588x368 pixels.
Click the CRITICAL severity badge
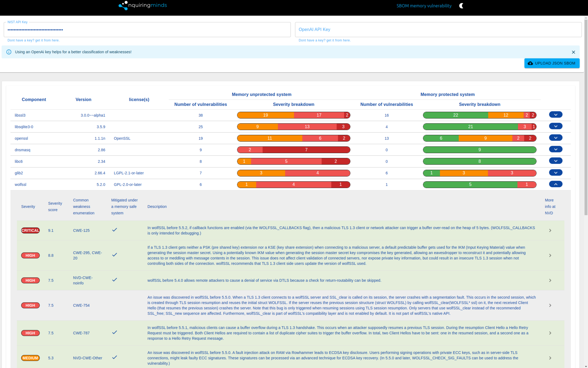[30, 231]
